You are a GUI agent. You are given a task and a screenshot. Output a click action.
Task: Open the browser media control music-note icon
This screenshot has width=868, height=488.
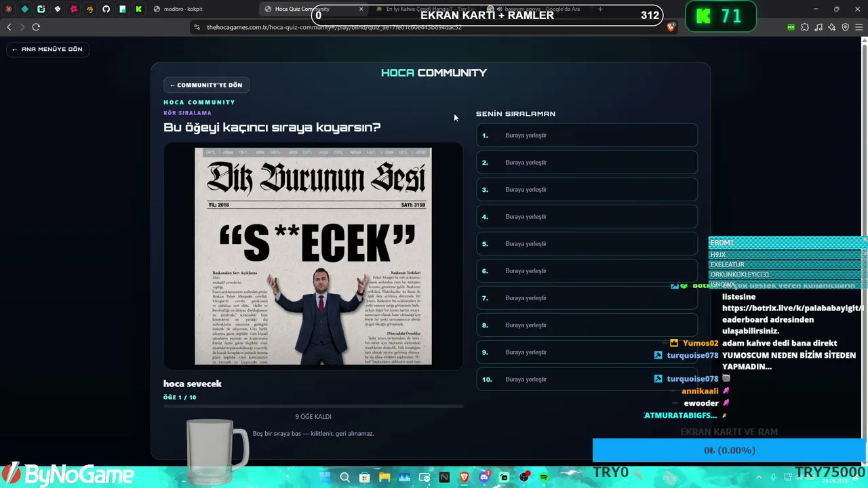pyautogui.click(x=818, y=27)
